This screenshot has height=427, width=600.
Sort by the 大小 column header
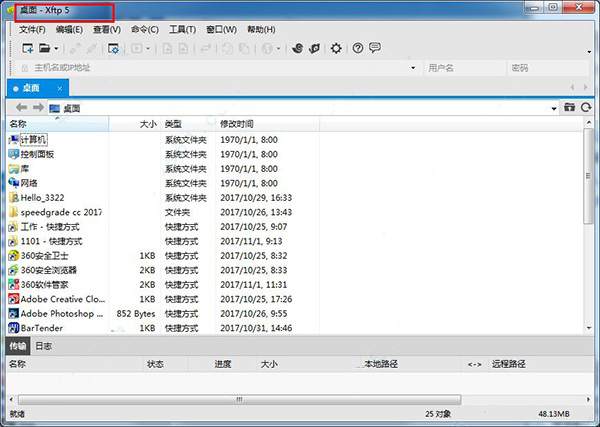[x=135, y=124]
